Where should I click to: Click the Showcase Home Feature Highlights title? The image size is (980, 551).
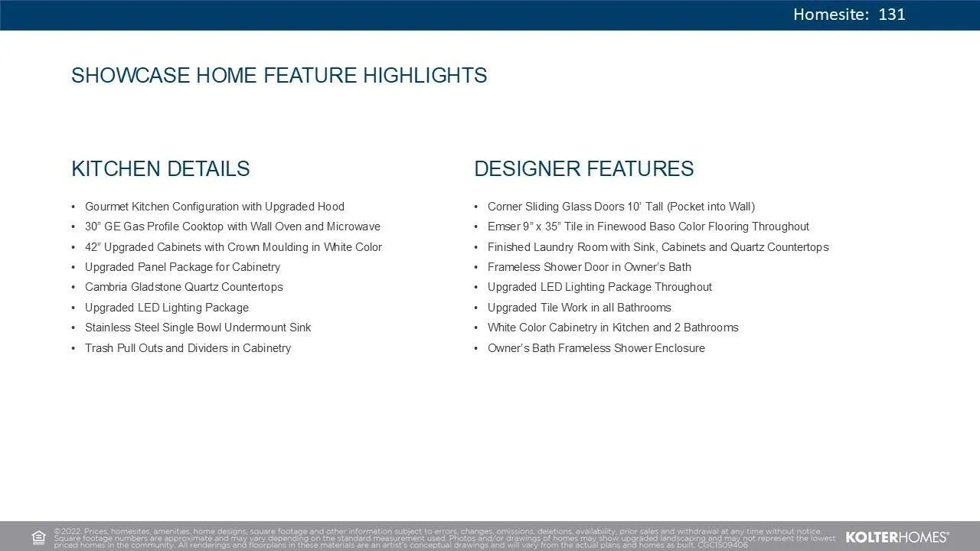(279, 76)
